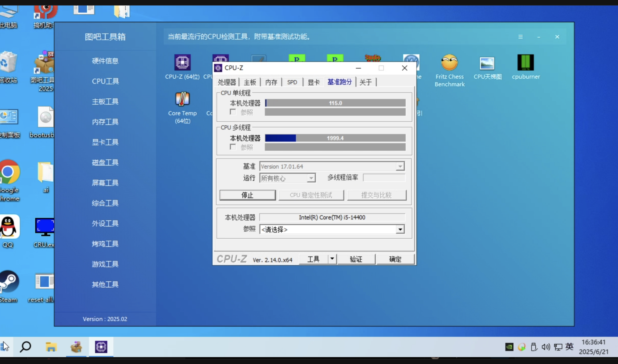Open the Fritz Chess Benchmark icon
618x364 pixels.
click(449, 63)
